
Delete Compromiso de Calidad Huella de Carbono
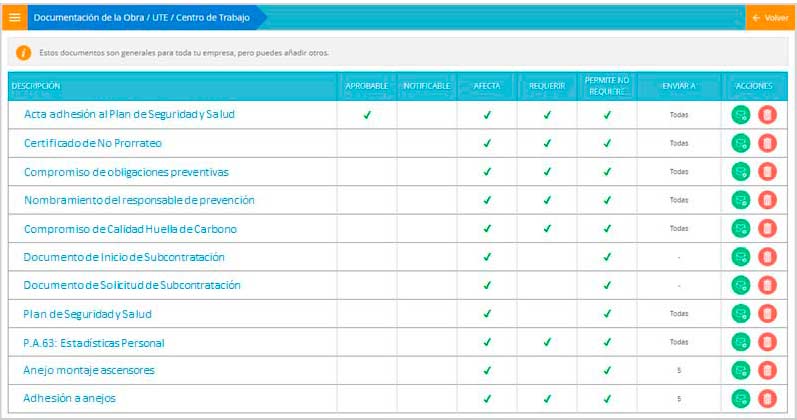click(x=768, y=229)
